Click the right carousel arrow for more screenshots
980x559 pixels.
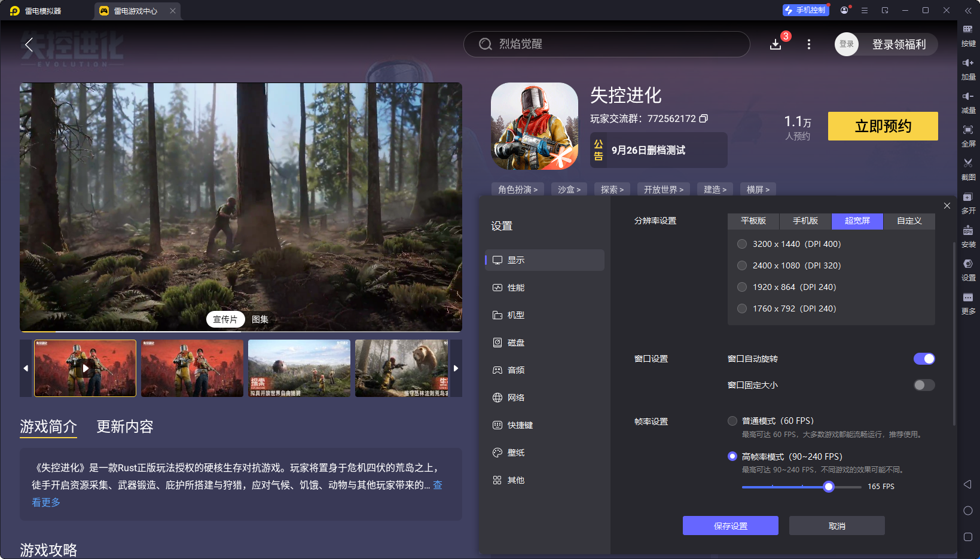pos(456,368)
